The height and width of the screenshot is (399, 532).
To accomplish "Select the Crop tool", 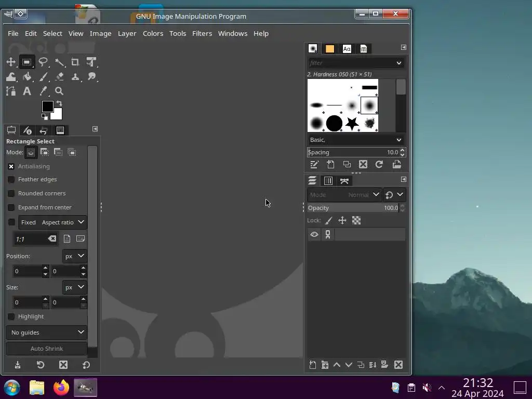I will pyautogui.click(x=75, y=62).
